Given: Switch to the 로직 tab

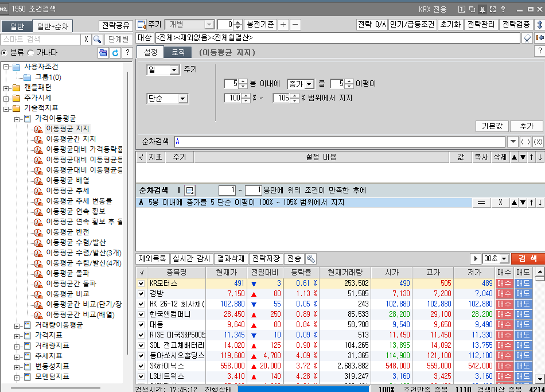Looking at the screenshot, I should click(178, 52).
